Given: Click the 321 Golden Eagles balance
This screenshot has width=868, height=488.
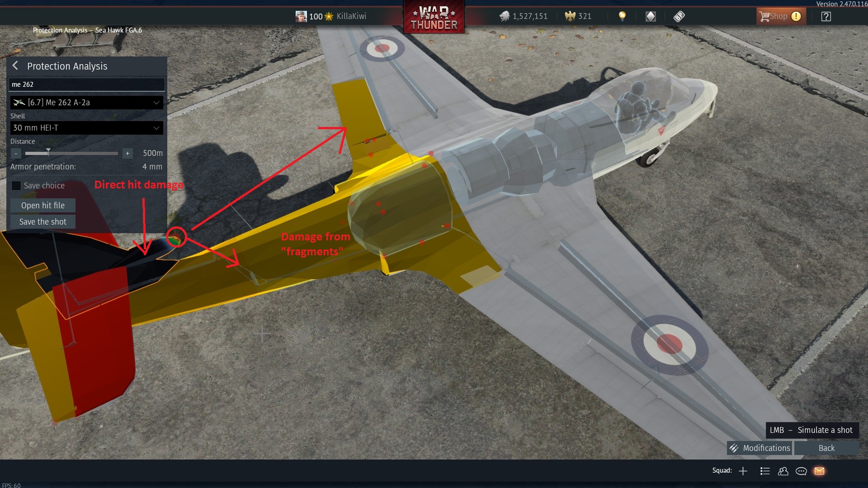Looking at the screenshot, I should (x=585, y=16).
